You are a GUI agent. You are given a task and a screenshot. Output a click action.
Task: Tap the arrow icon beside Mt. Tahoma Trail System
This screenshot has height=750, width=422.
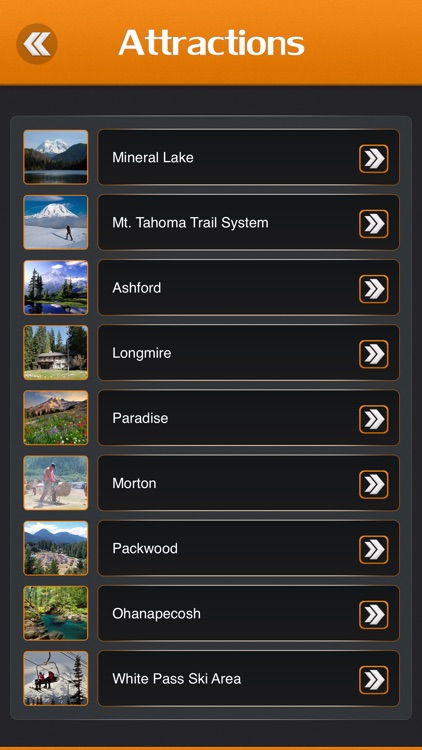point(374,224)
